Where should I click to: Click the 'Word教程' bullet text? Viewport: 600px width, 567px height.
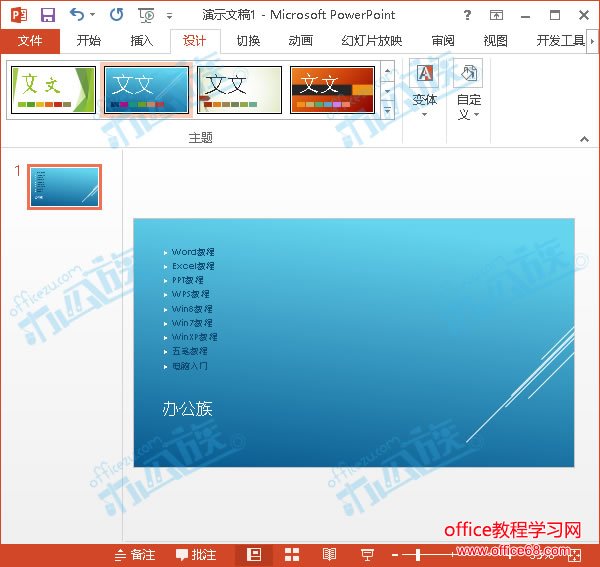point(193,252)
